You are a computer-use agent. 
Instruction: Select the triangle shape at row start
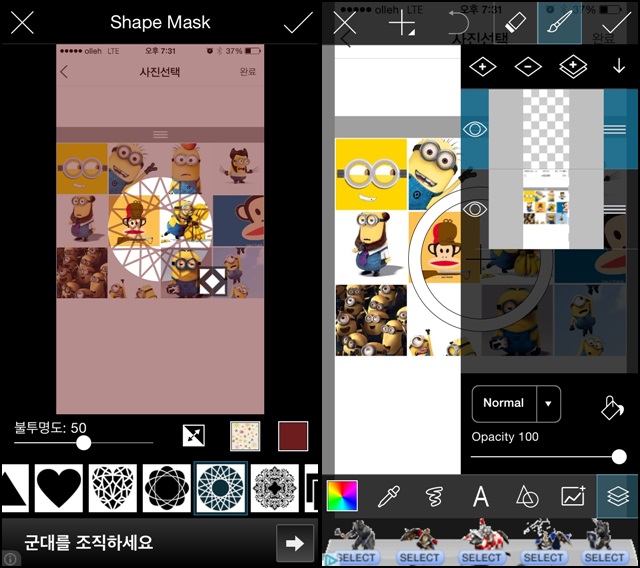click(15, 488)
